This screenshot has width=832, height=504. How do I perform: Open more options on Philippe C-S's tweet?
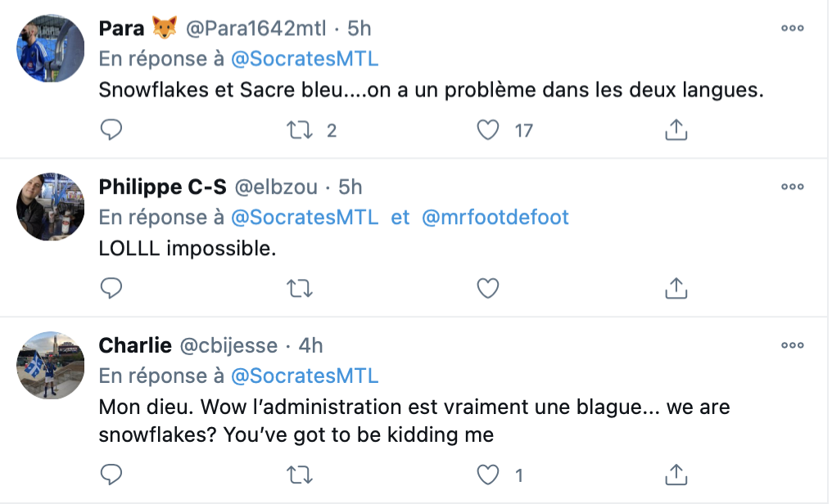click(792, 187)
